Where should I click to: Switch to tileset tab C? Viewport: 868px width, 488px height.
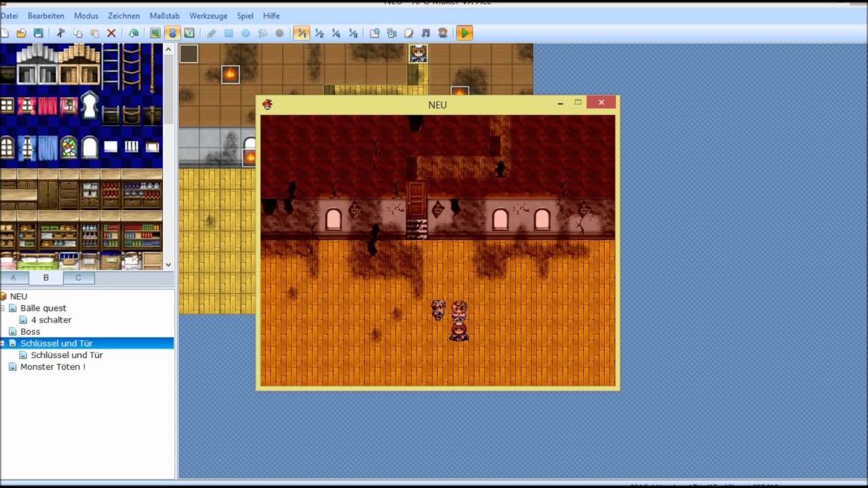point(79,278)
